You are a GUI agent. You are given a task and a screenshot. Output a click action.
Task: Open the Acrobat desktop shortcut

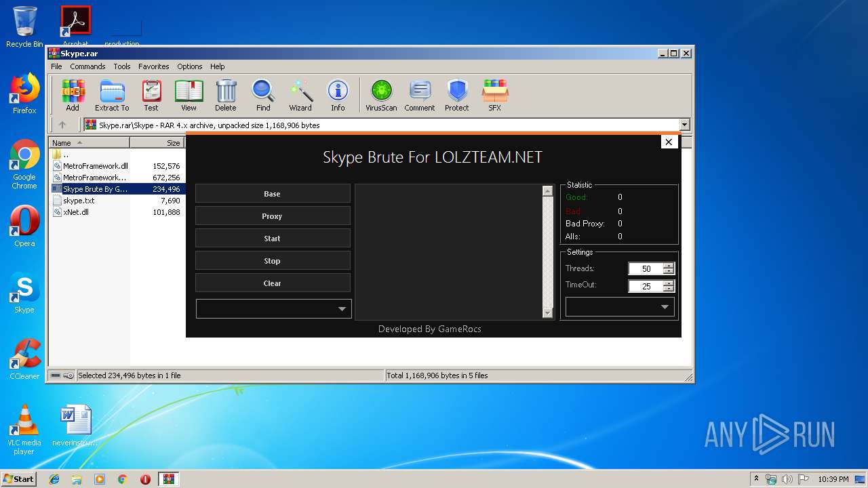(x=76, y=26)
